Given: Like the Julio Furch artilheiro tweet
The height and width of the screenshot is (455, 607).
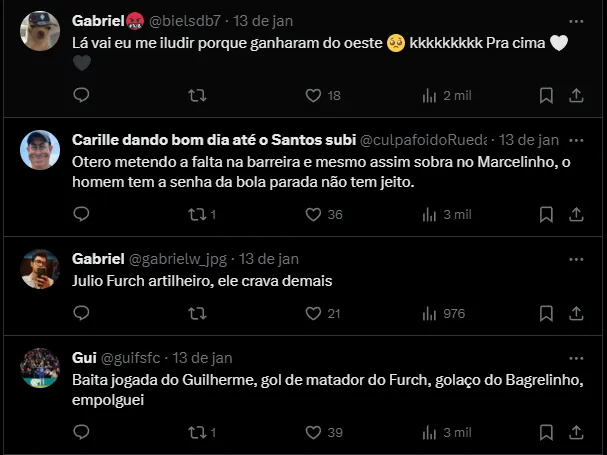Looking at the screenshot, I should [313, 313].
